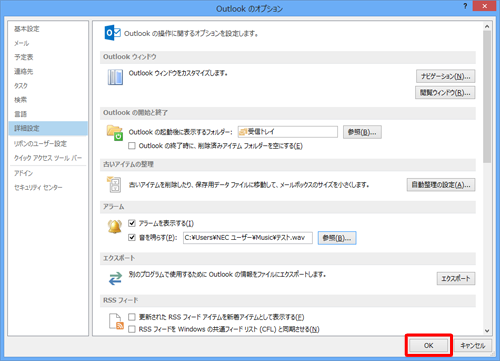Open the メール category
This screenshot has width=500, height=361.
point(48,43)
